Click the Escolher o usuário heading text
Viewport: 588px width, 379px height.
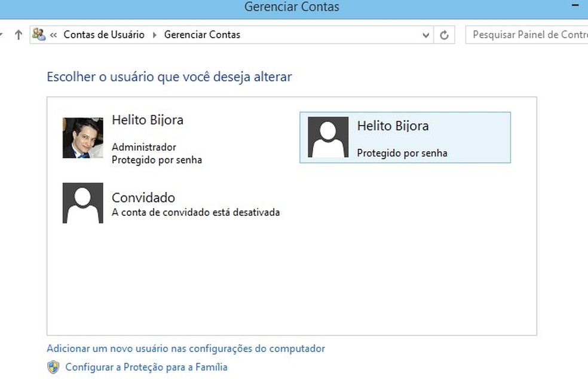[x=169, y=77]
